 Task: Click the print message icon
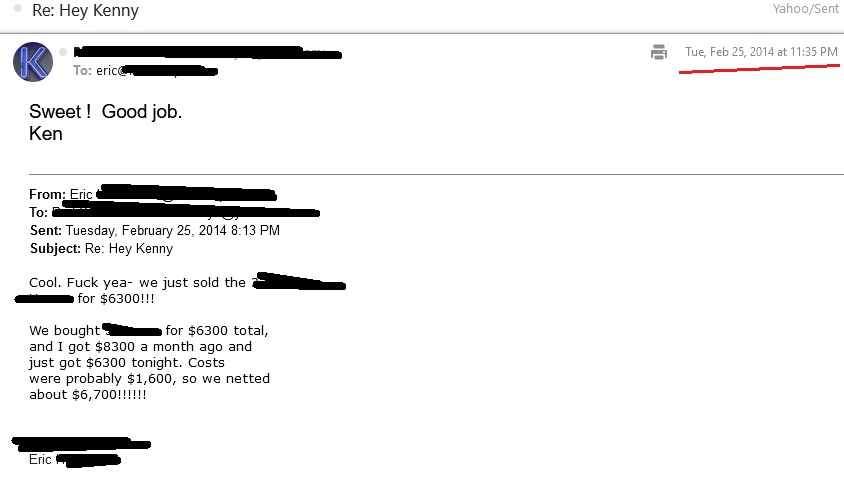pos(658,52)
